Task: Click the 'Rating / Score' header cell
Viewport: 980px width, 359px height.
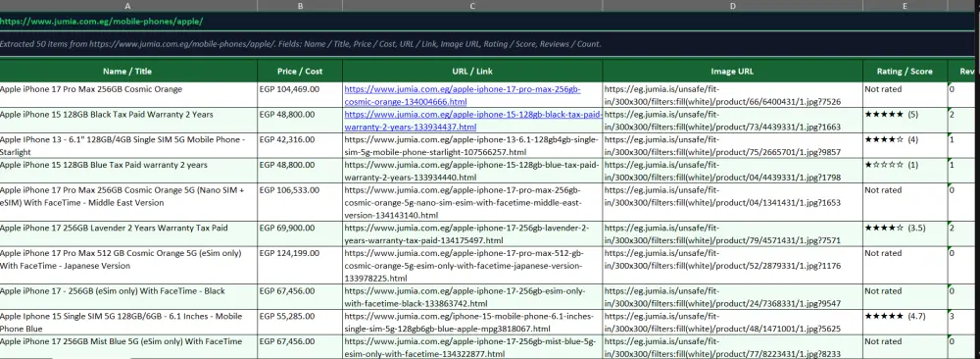Action: tap(905, 72)
